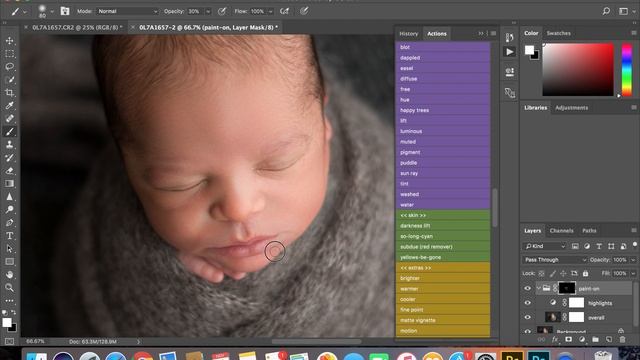Image resolution: width=640 pixels, height=360 pixels.
Task: Filter layers by type layers
Action: 599,246
